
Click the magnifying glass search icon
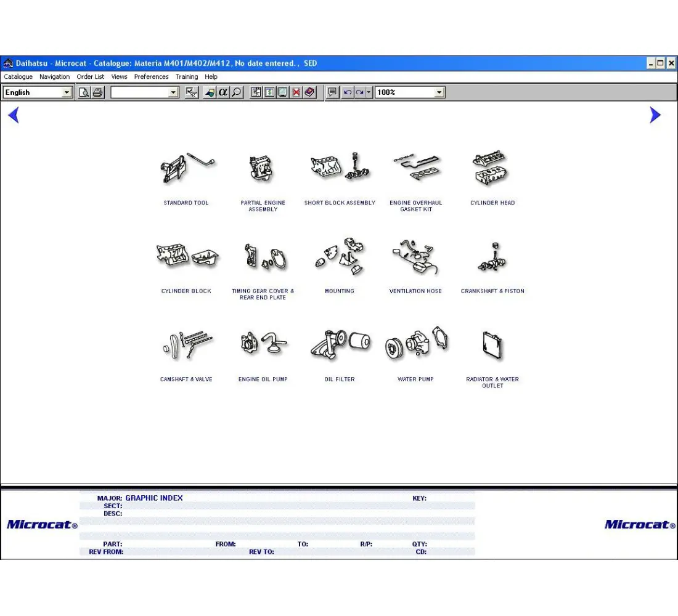237,92
